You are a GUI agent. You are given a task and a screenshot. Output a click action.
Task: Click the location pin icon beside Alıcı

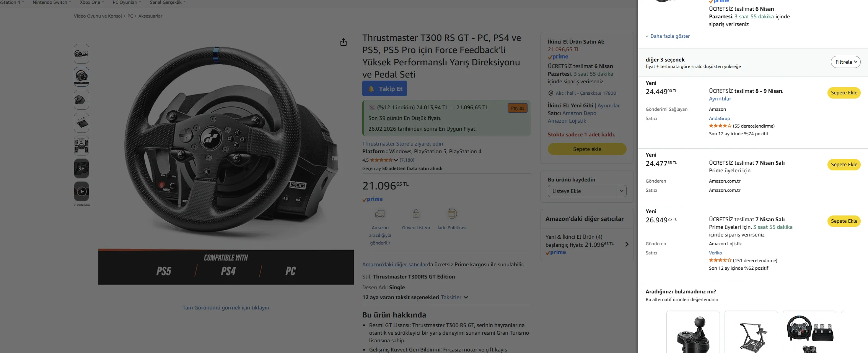[551, 93]
